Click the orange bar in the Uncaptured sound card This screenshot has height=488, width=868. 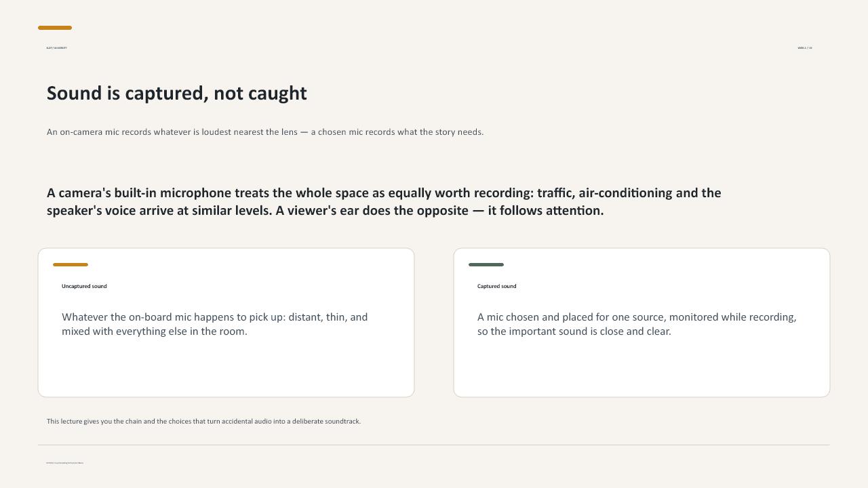[x=71, y=264]
